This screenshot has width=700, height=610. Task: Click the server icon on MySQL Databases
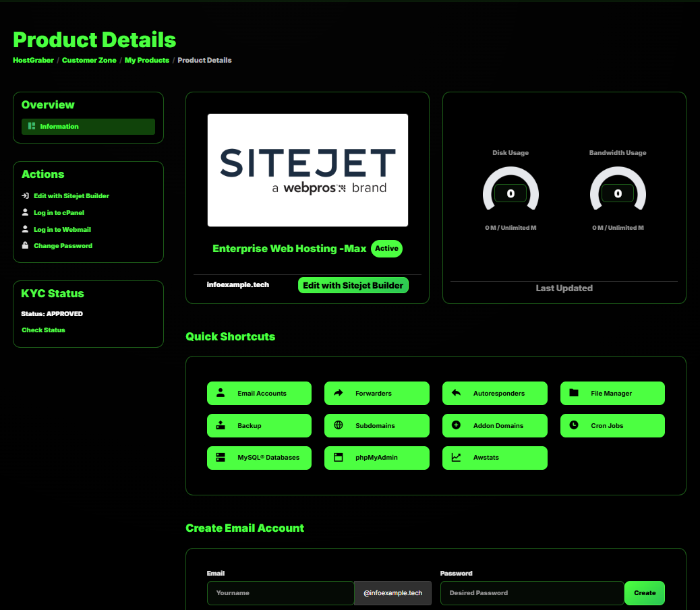(x=221, y=457)
